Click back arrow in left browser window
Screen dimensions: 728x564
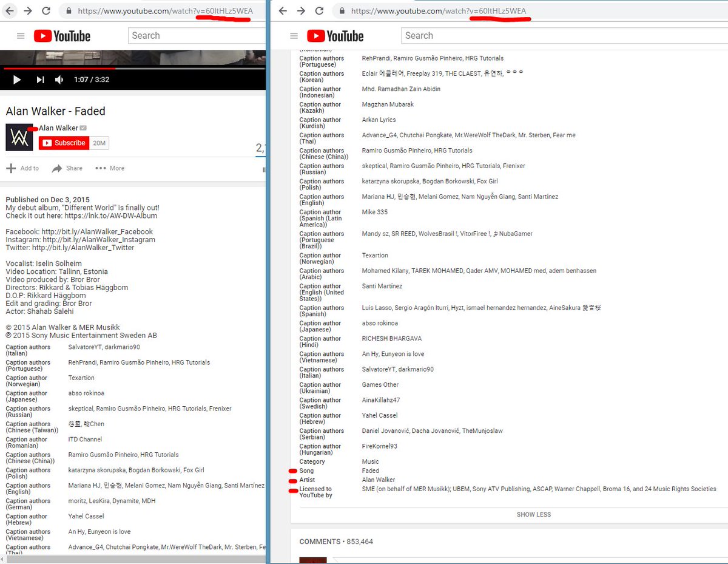pos(8,11)
